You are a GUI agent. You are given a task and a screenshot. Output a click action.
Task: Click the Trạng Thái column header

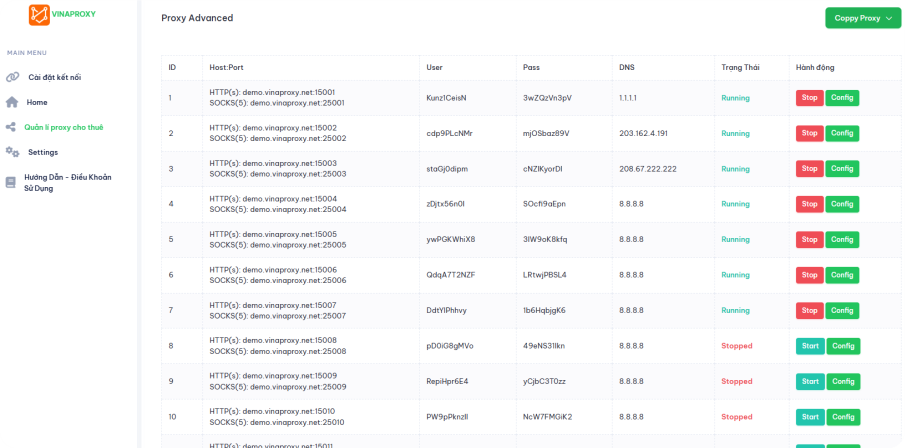tap(741, 68)
